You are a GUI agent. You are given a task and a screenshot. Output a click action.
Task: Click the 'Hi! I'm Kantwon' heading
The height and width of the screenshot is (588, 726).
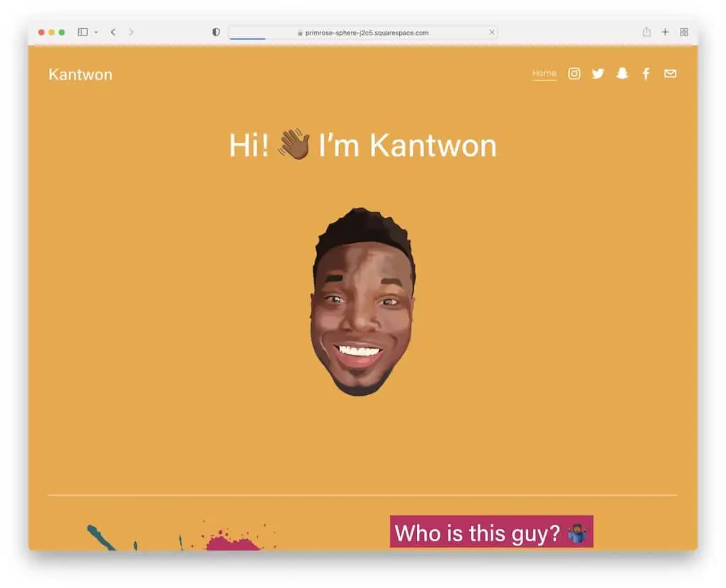point(362,145)
